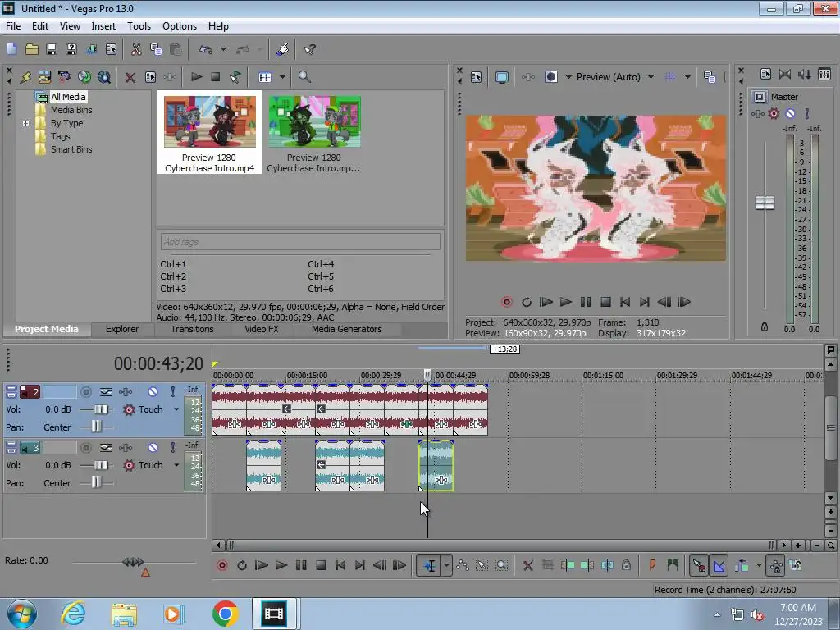Click Play in the Video Preview transport
Screen dimensions: 840x630
pyautogui.click(x=566, y=302)
